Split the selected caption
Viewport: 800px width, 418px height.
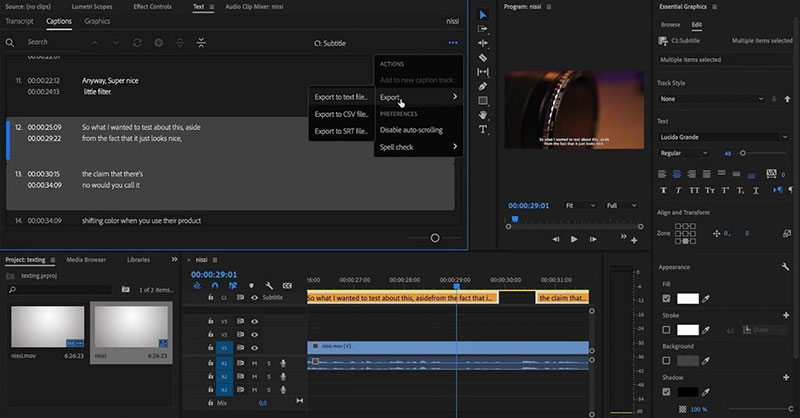click(x=180, y=43)
